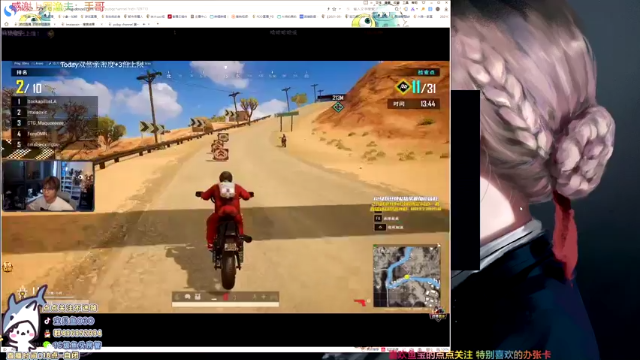
Task: Click the WeChat icon in stream overlay
Action: click(x=47, y=345)
